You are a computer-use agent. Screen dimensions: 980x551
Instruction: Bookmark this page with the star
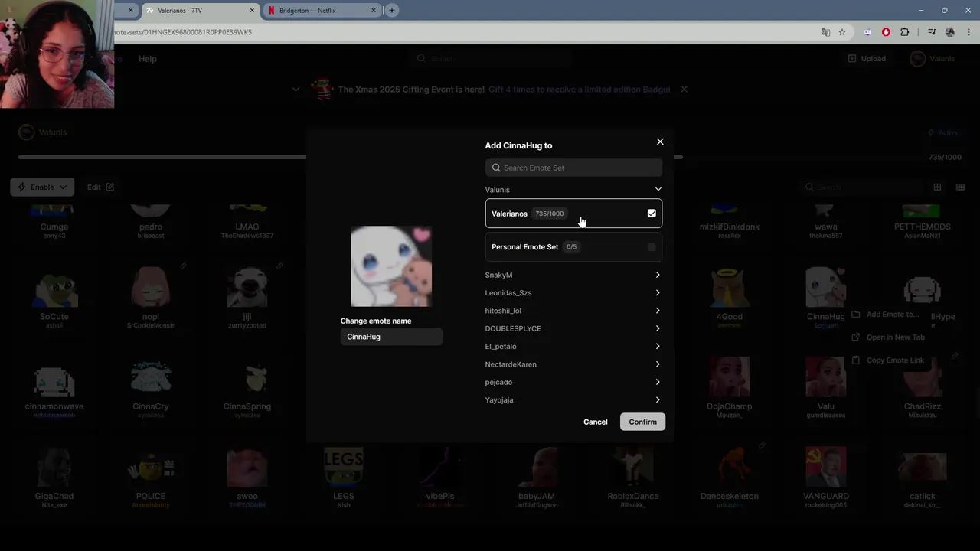point(842,32)
